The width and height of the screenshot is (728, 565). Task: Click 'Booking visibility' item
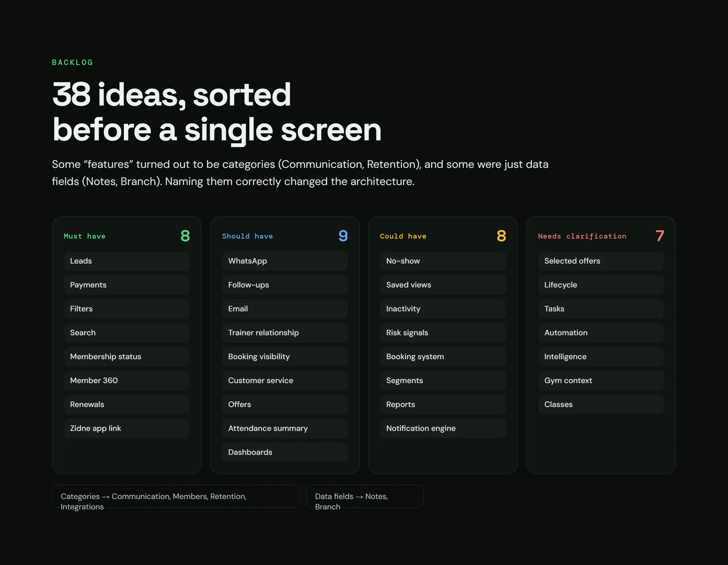pos(285,357)
